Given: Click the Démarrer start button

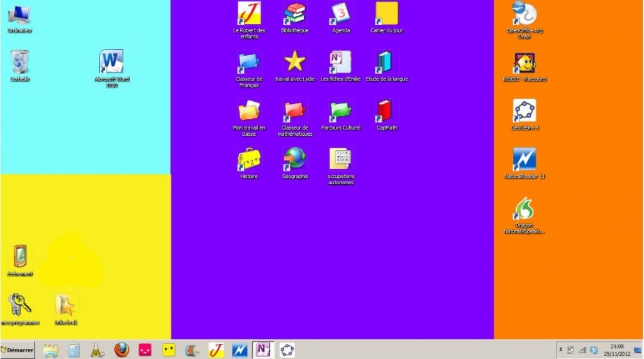Looking at the screenshot, I should pos(18,350).
